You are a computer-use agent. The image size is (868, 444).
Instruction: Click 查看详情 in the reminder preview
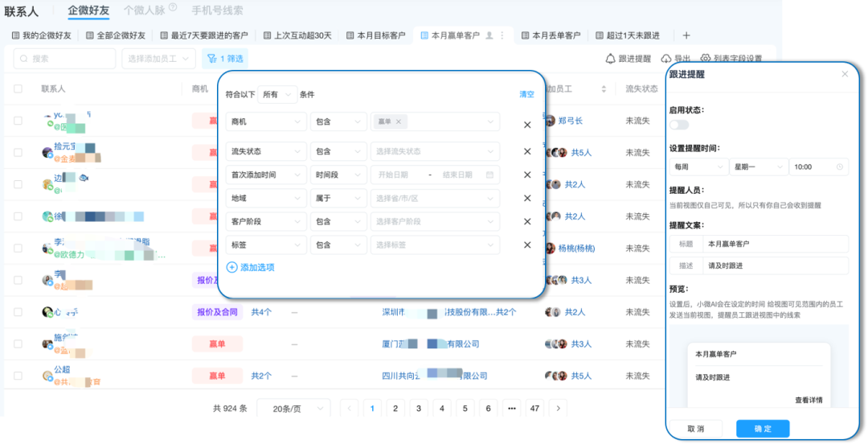pyautogui.click(x=809, y=400)
